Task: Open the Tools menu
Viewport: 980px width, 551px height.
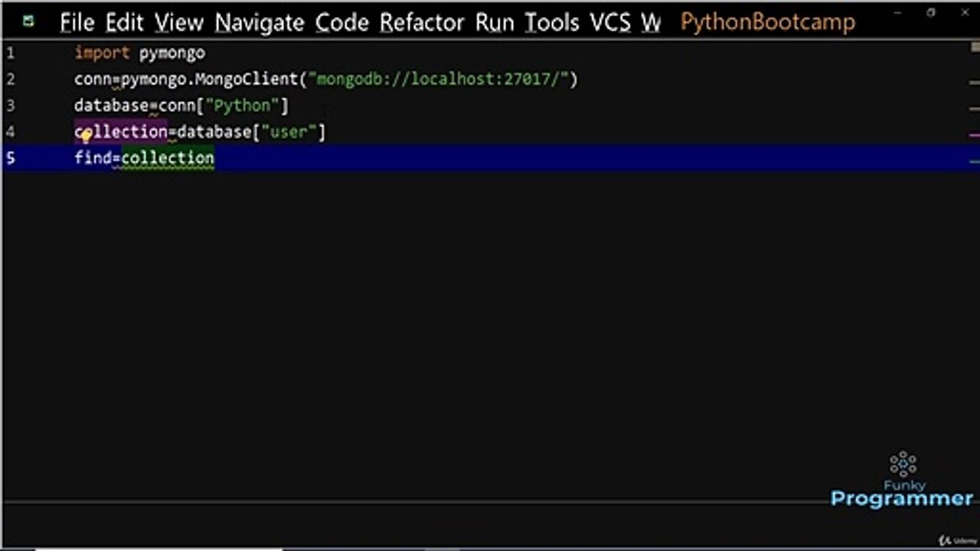Action: tap(551, 23)
